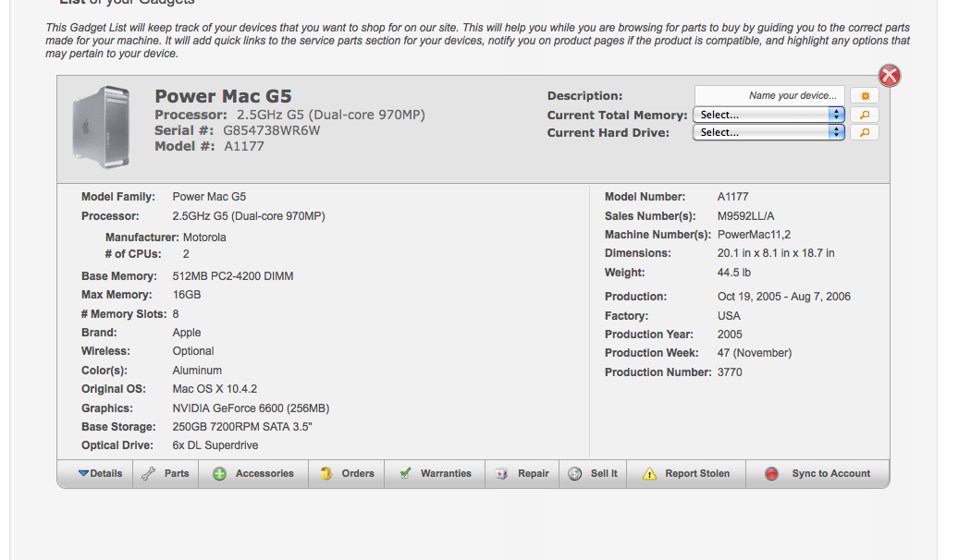Open the Parts tab
The width and height of the screenshot is (971, 560).
click(x=166, y=473)
